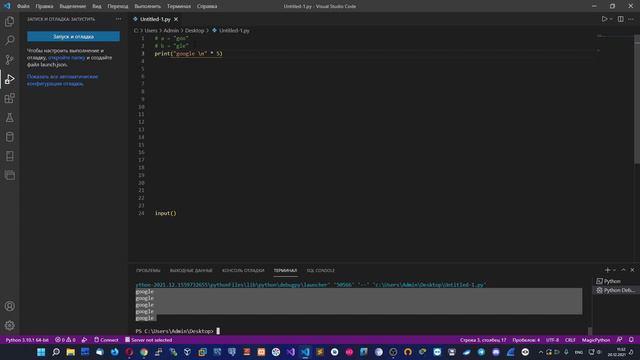Screen dimensions: 640x360
Task: Click Desktop in the breadcrumb path
Action: (x=194, y=31)
